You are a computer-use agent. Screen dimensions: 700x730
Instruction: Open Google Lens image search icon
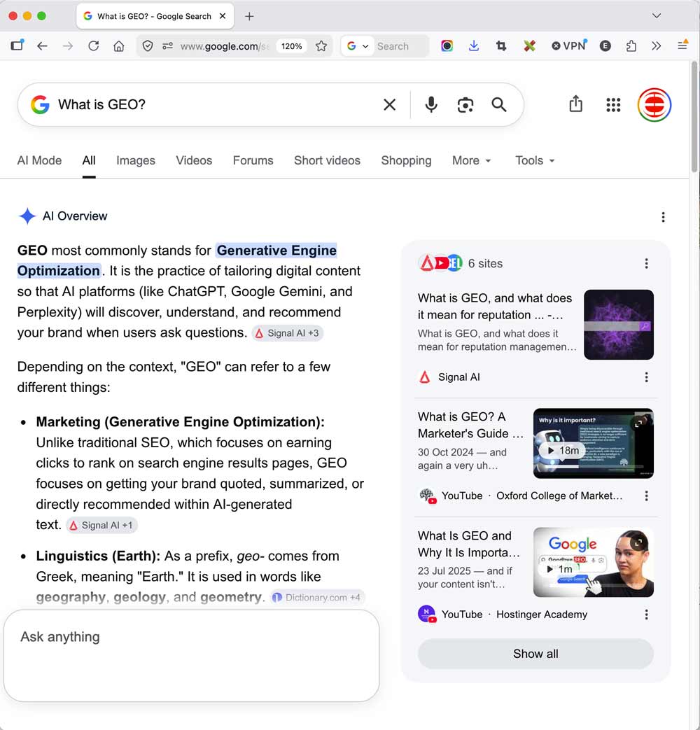[x=465, y=105]
